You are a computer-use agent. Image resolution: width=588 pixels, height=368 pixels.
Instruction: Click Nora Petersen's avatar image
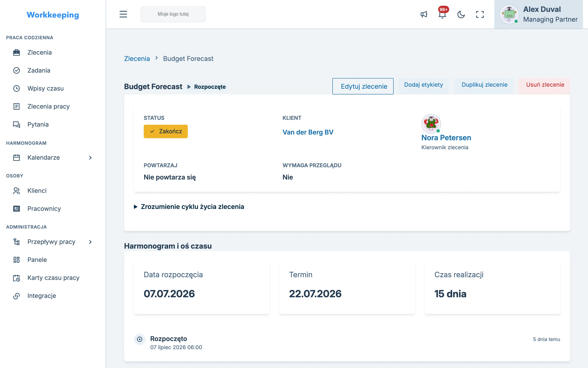click(x=431, y=124)
